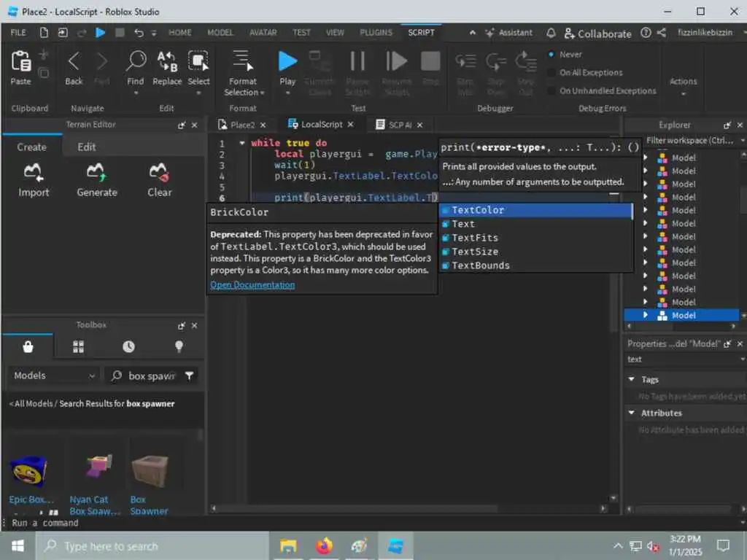
Task: Switch to the SCP AI script tab
Action: pos(400,125)
